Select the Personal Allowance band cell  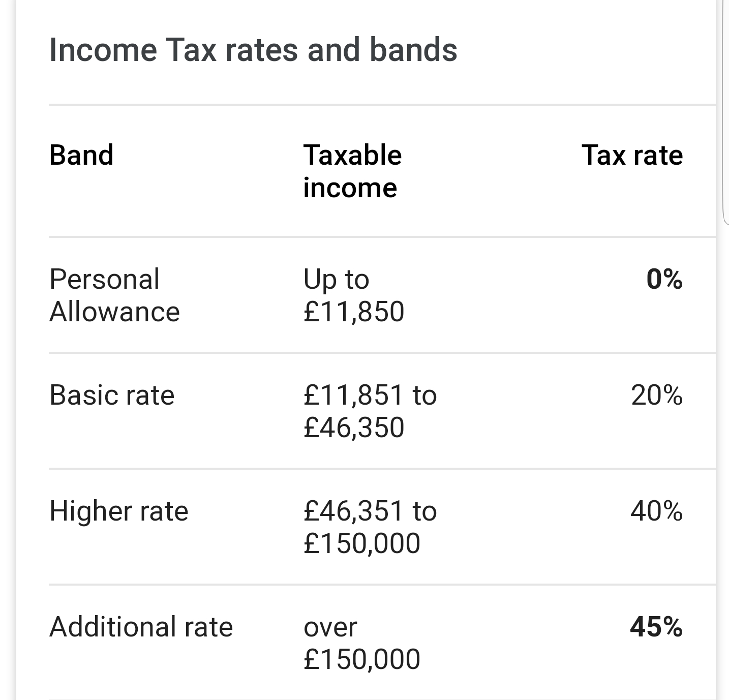click(x=114, y=295)
